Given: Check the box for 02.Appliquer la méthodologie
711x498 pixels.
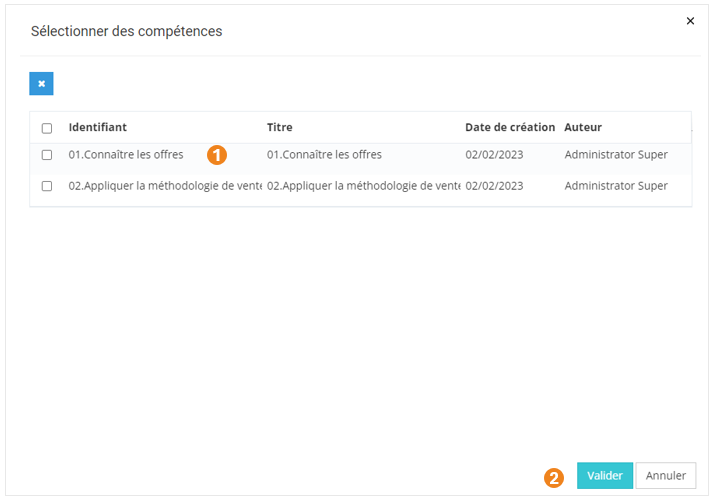Looking at the screenshot, I should (x=47, y=186).
